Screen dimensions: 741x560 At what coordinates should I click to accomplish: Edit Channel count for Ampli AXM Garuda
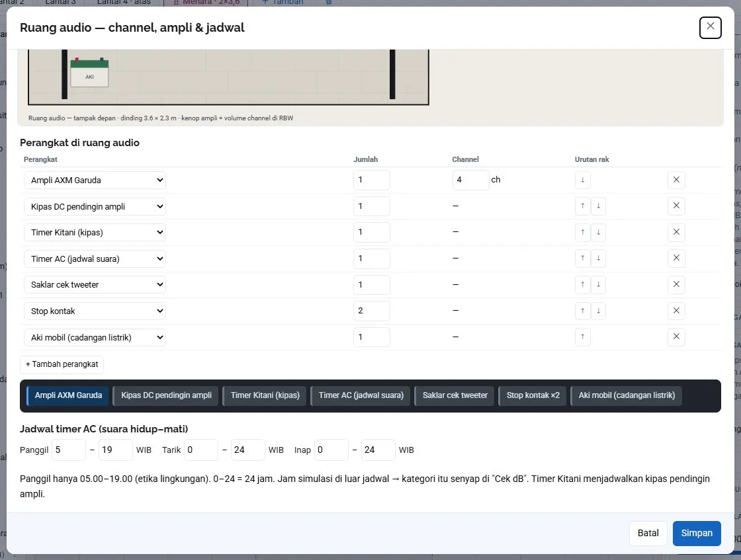tap(470, 180)
